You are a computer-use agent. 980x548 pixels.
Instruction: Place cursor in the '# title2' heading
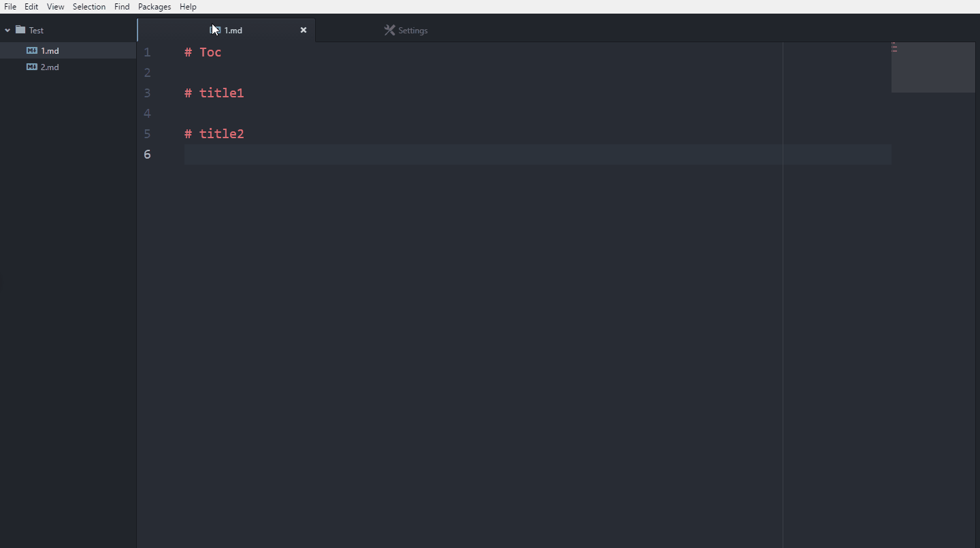[x=214, y=133]
